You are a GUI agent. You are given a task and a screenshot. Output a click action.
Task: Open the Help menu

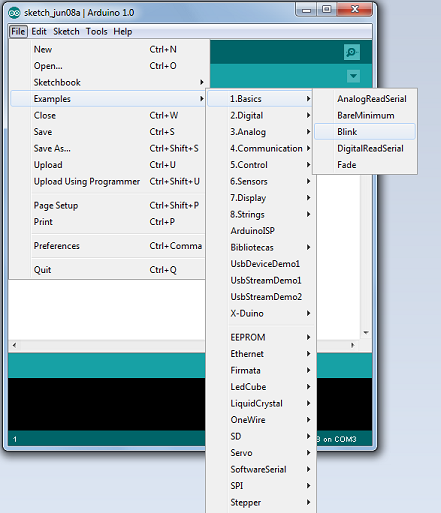123,32
